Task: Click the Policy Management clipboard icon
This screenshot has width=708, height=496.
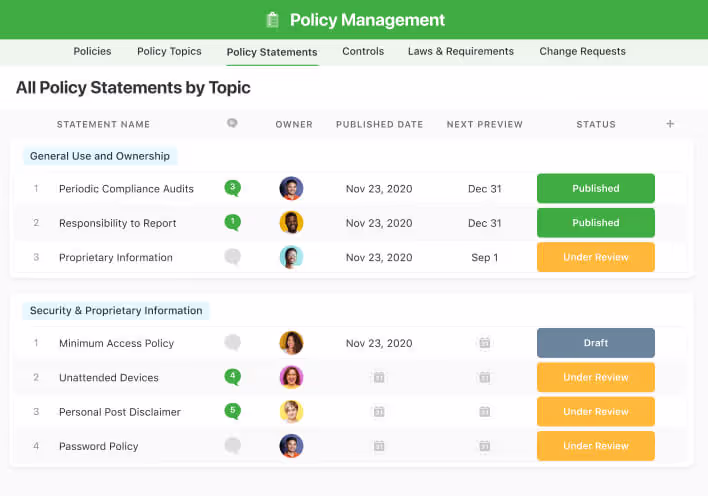Action: pos(272,20)
